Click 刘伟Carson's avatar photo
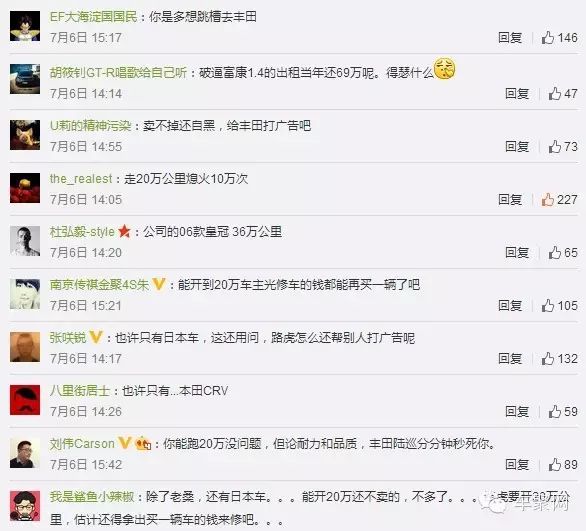586x531 pixels. coord(25,453)
